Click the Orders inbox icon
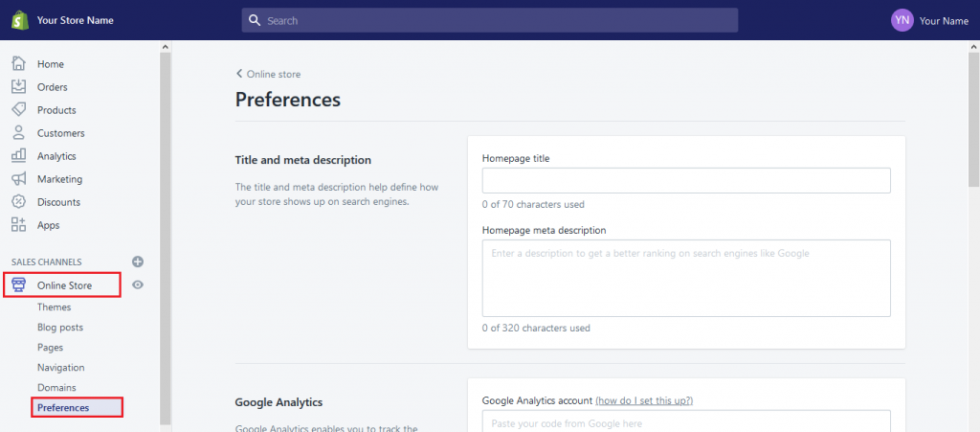 19,87
